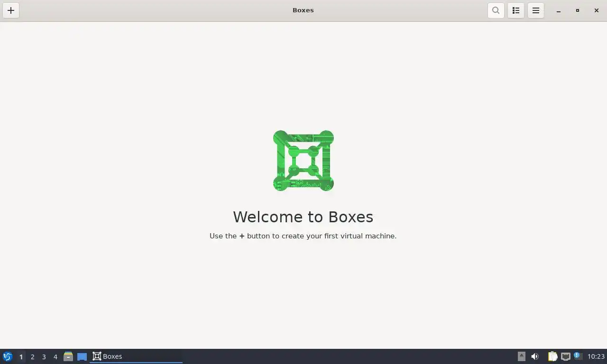Click the show desktop icon in taskbar
The height and width of the screenshot is (364, 607).
[82, 356]
